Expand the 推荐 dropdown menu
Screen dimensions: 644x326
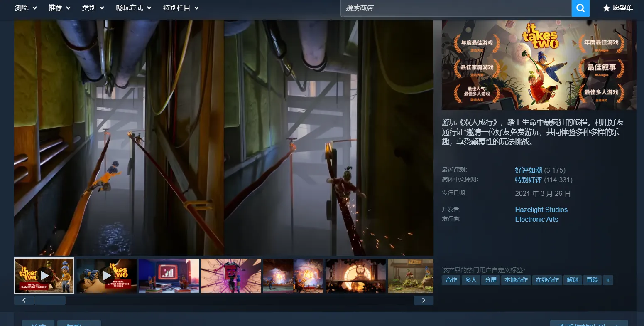tap(59, 8)
